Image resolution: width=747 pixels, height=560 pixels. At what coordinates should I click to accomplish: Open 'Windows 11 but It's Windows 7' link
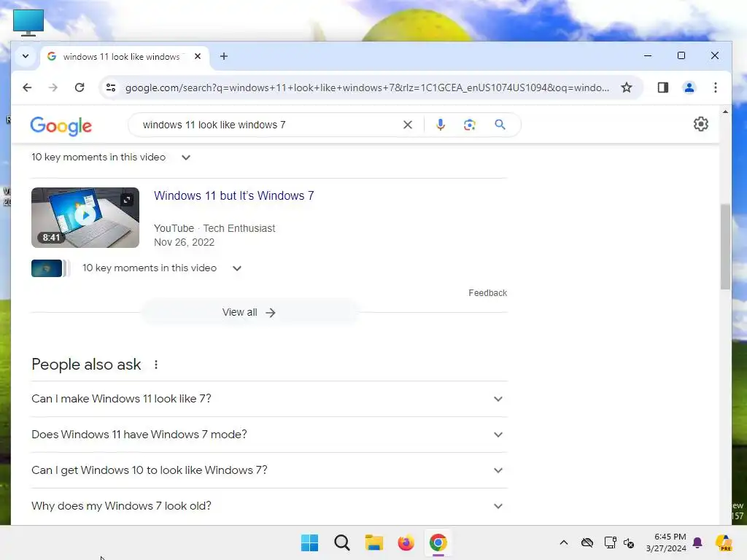click(x=234, y=195)
